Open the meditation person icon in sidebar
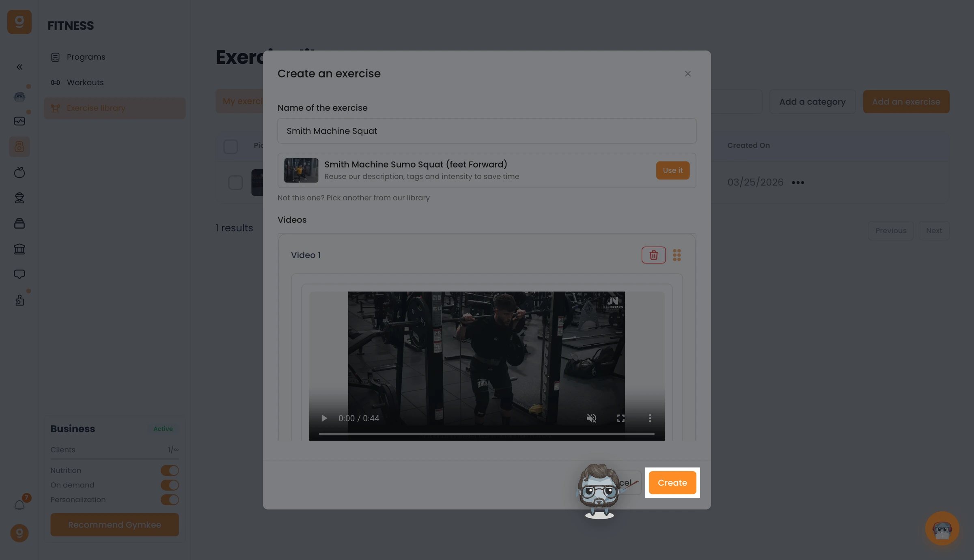Screen dimensions: 974x560 [19, 198]
